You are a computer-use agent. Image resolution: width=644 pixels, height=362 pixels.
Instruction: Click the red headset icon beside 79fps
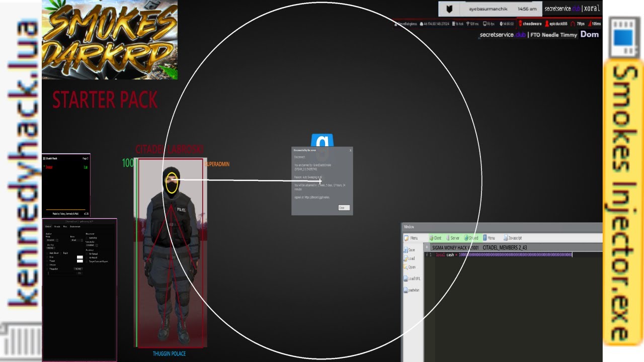click(573, 24)
